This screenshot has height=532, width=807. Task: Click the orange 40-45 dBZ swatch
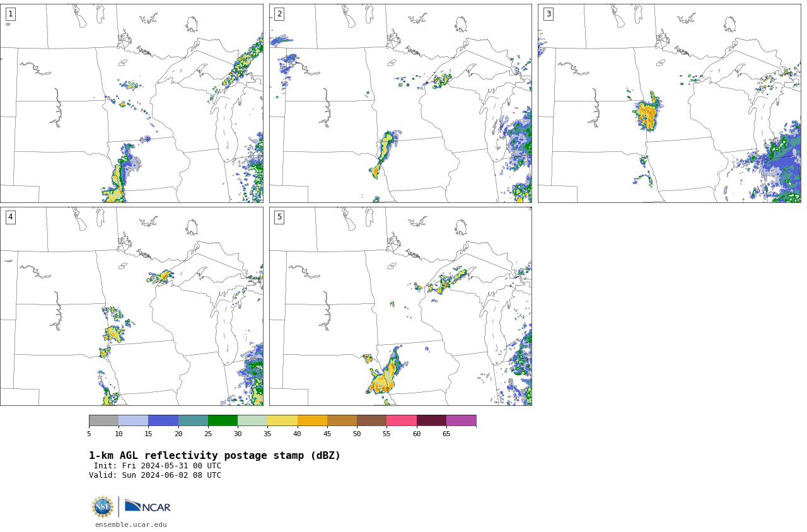pos(312,420)
